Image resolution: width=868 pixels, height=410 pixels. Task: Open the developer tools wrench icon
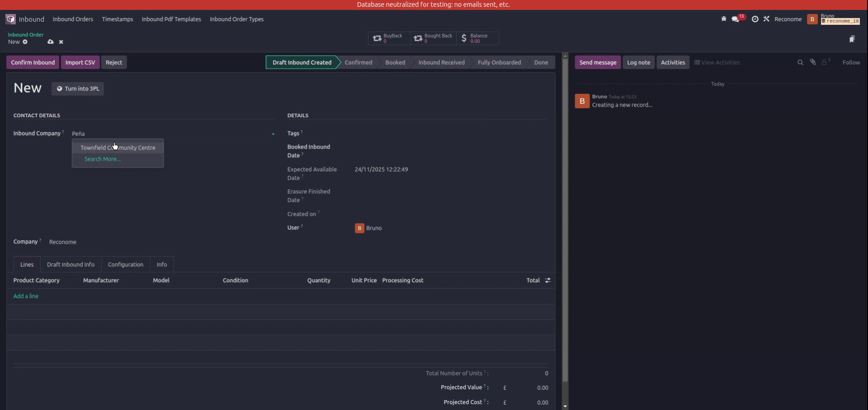click(x=767, y=19)
